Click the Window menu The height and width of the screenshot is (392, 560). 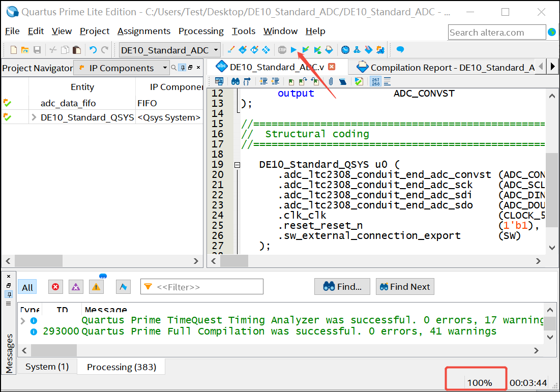pyautogui.click(x=280, y=32)
